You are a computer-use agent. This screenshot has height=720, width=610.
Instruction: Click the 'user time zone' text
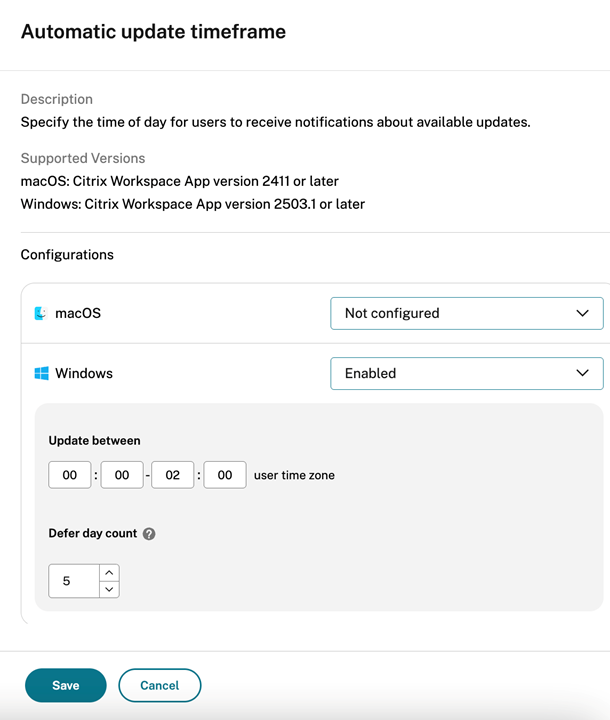point(294,475)
